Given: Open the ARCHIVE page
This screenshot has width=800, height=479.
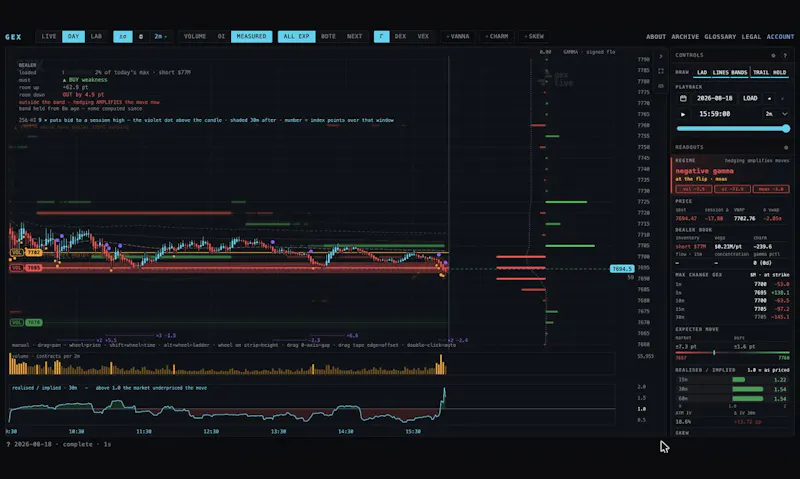Looking at the screenshot, I should [685, 37].
